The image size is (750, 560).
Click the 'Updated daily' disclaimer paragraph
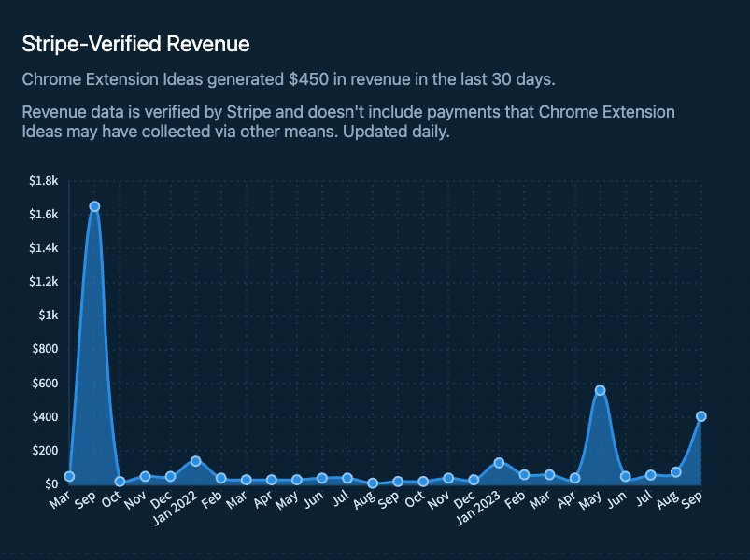pos(347,122)
